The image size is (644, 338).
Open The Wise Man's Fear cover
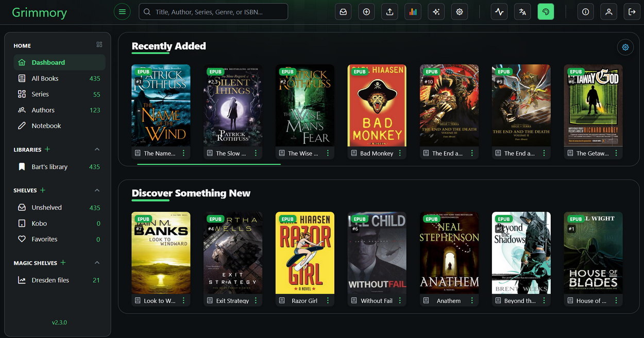click(305, 105)
